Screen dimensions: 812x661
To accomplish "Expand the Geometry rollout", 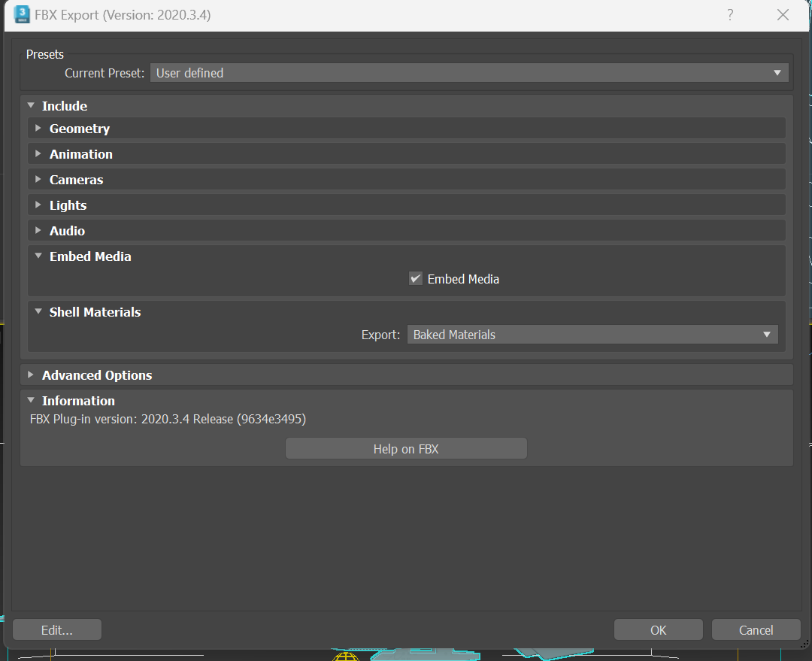I will pos(38,128).
